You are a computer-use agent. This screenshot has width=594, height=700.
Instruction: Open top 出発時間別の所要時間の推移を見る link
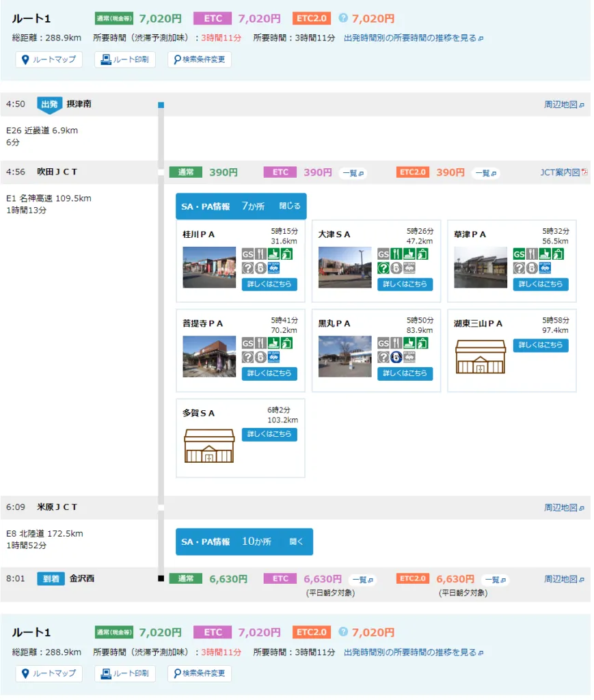tap(414, 38)
